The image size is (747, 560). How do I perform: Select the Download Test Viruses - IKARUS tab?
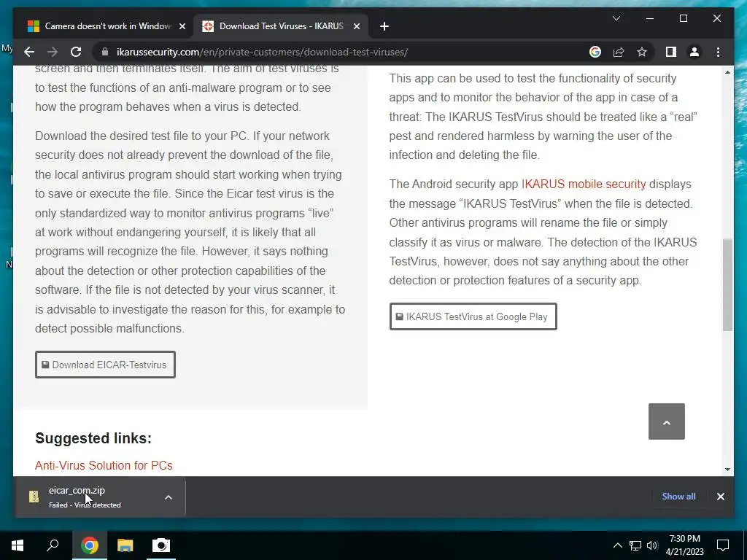281,26
